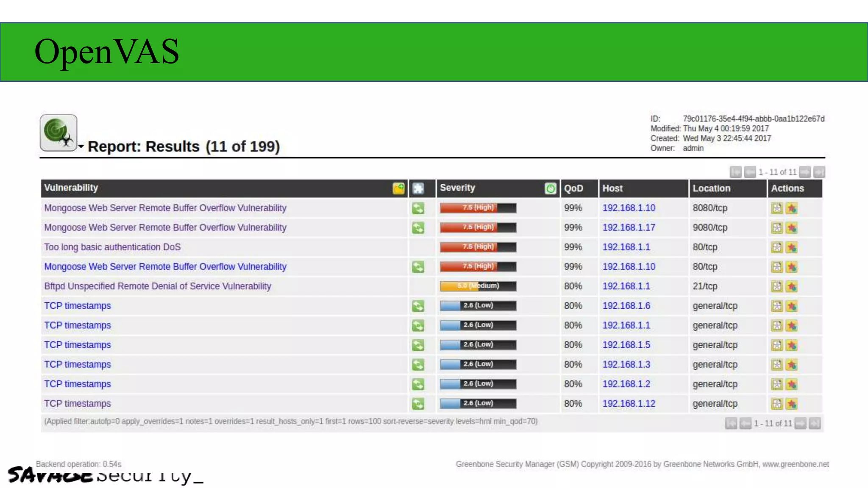Click the yellow new-note icon in Vulnerability header
The width and height of the screenshot is (868, 488).
click(x=398, y=189)
